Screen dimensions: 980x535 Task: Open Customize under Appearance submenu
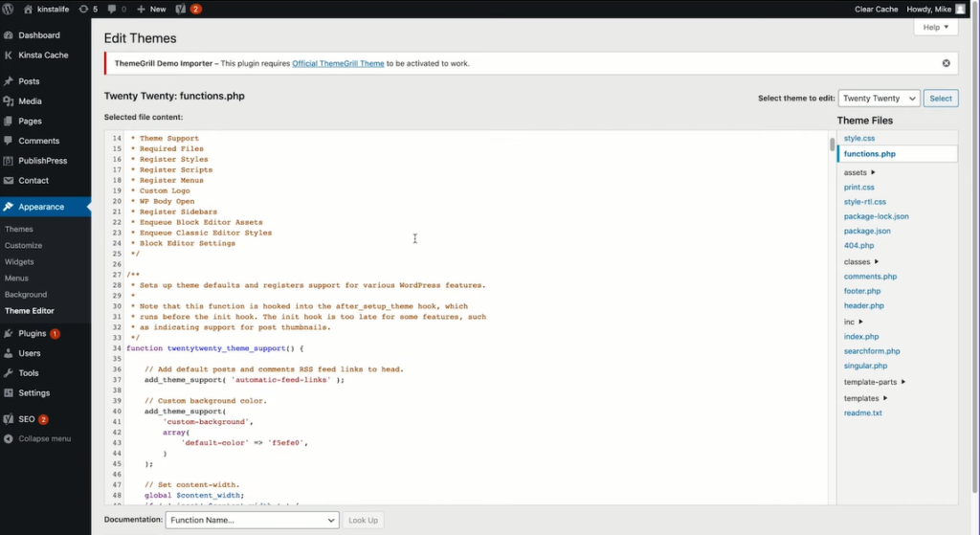23,245
